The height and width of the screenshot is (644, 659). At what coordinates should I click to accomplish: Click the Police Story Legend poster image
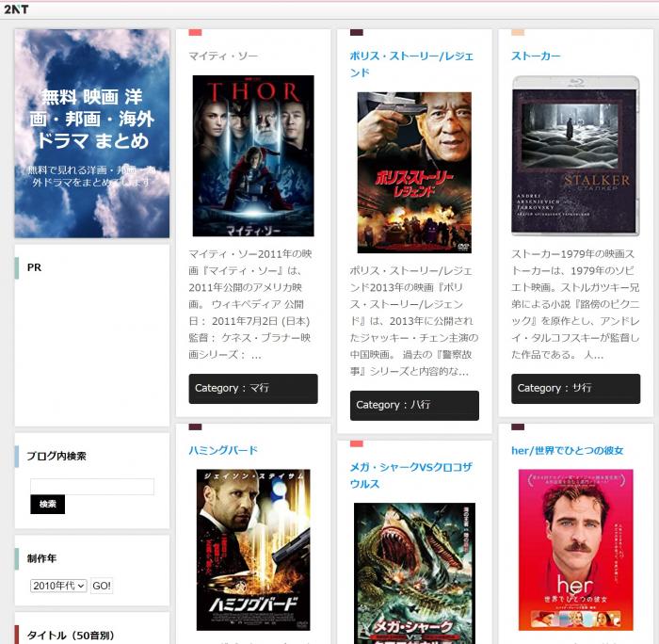coord(414,173)
